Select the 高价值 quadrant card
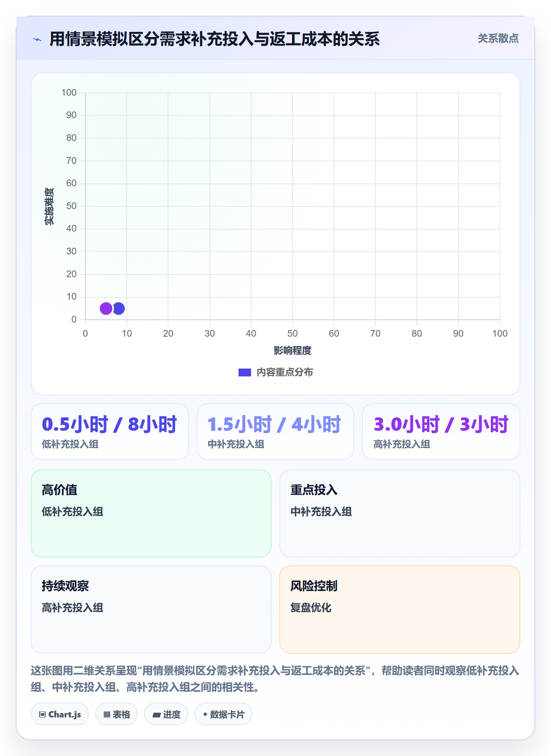The height and width of the screenshot is (756, 551). [151, 513]
